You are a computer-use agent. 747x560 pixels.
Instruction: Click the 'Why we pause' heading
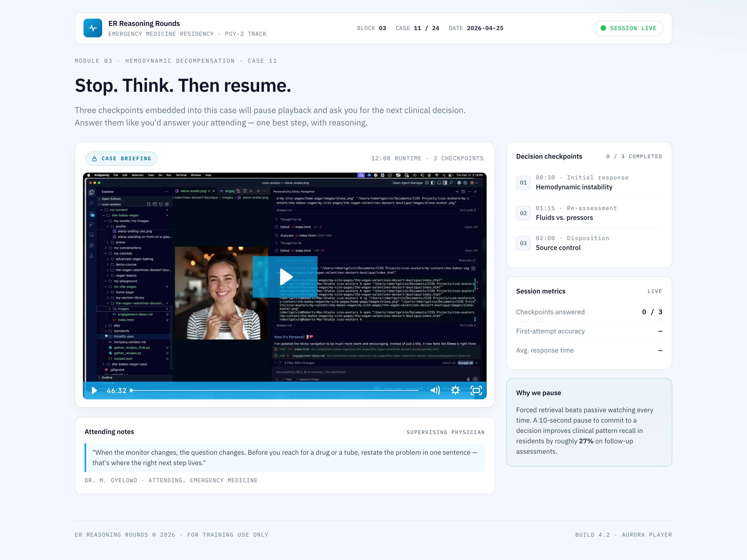539,393
